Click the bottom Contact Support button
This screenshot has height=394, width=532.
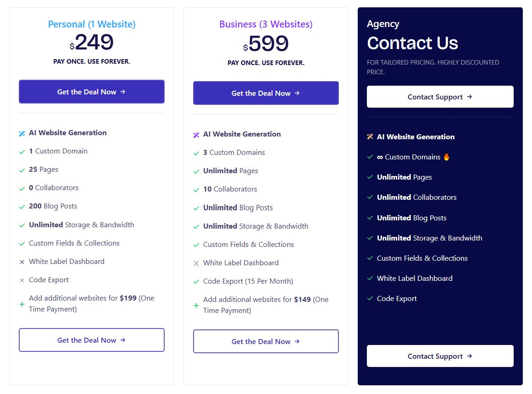tap(440, 356)
